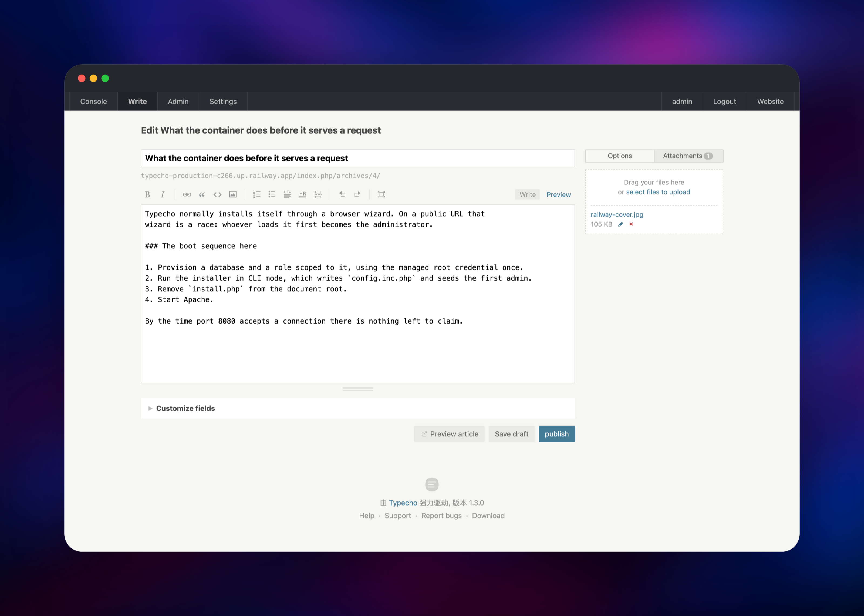Insert a heading with the title icon
Viewport: 864px width, 616px height.
287,194
